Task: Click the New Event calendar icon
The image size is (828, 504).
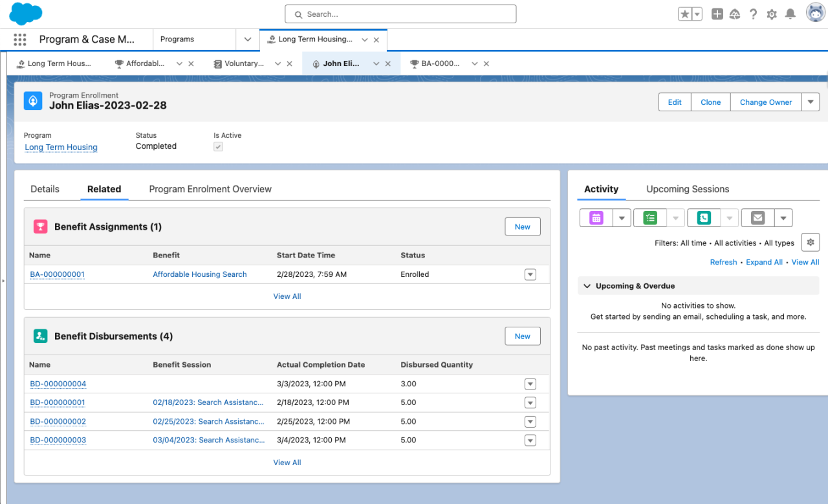Action: pos(596,218)
